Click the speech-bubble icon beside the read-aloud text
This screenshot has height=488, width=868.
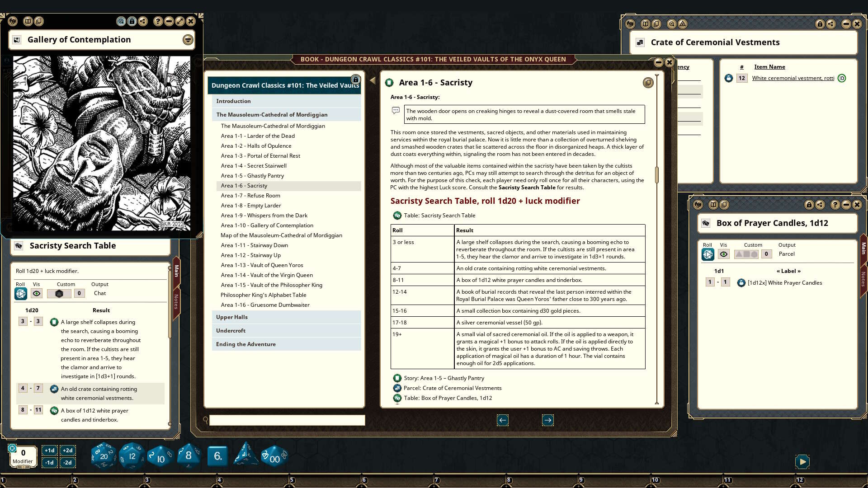[x=396, y=111]
